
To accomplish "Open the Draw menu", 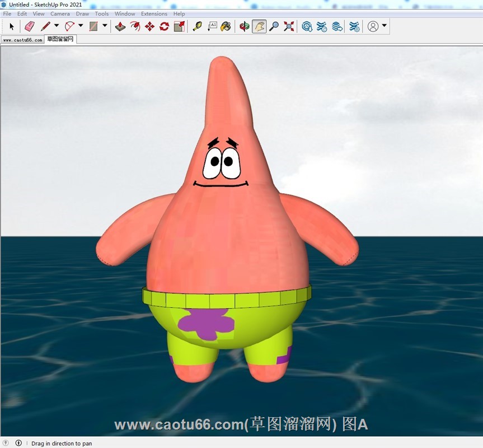I will coord(82,13).
